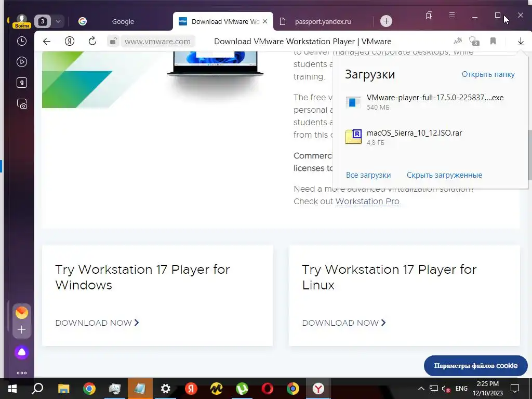Click the active Yandex Browser taskbar icon
The image size is (532, 399).
tap(318, 389)
